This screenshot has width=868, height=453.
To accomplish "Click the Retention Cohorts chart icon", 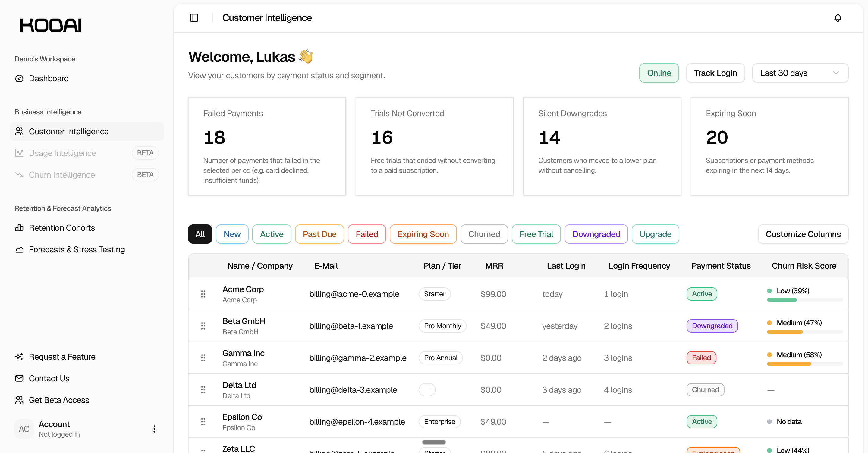I will tap(19, 228).
